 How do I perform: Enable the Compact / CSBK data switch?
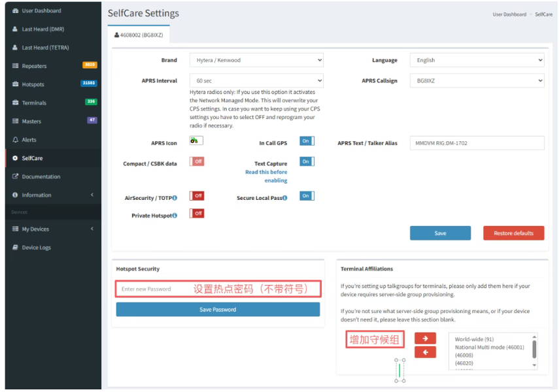(197, 161)
